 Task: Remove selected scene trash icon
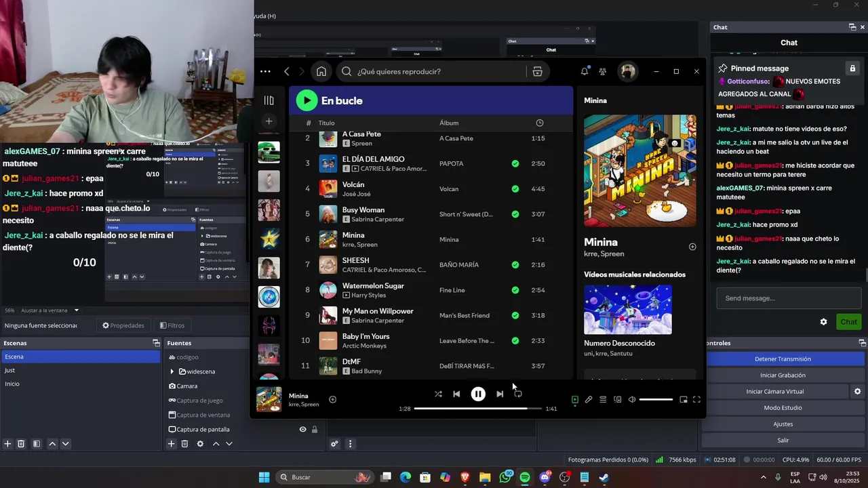21,444
